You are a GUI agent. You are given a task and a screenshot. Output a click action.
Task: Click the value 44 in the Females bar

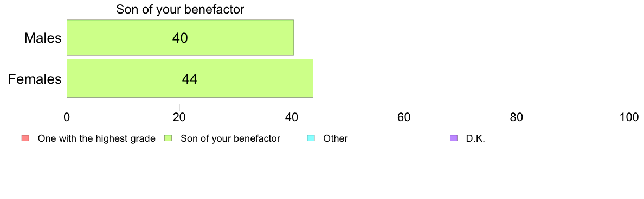pos(190,78)
